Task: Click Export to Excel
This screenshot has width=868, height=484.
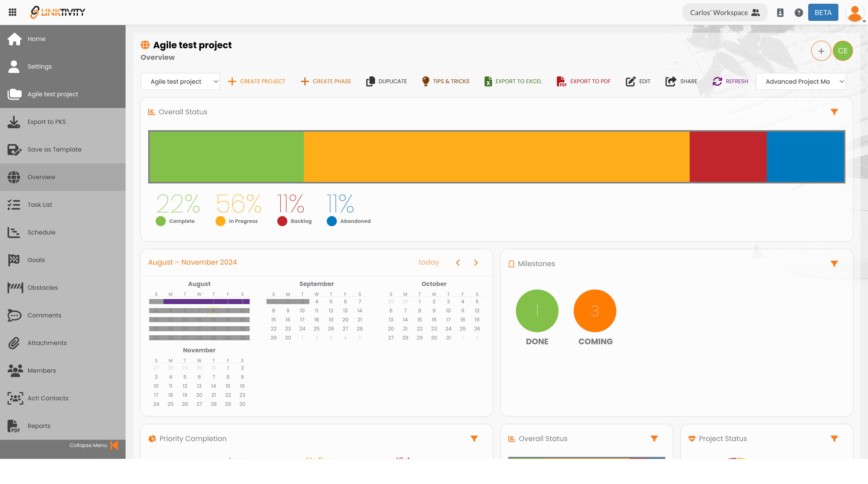Action: point(513,81)
